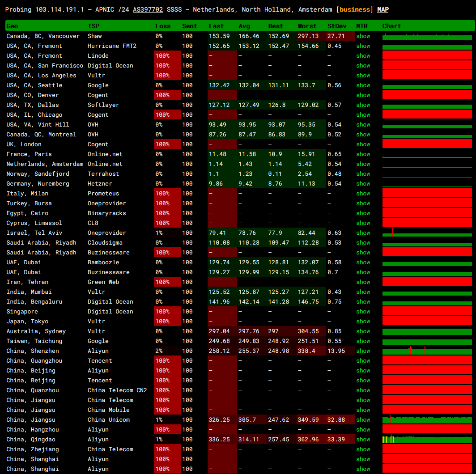Open the Vancouver Shaw latency chart
Screen dimensions: 476x474
click(x=427, y=36)
